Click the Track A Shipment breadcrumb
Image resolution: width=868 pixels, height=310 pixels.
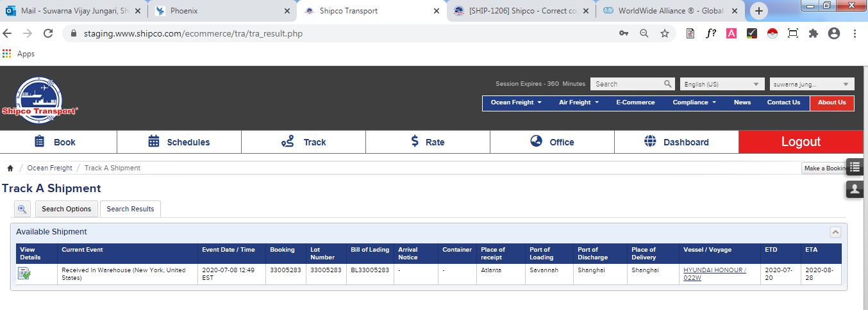[x=112, y=168]
